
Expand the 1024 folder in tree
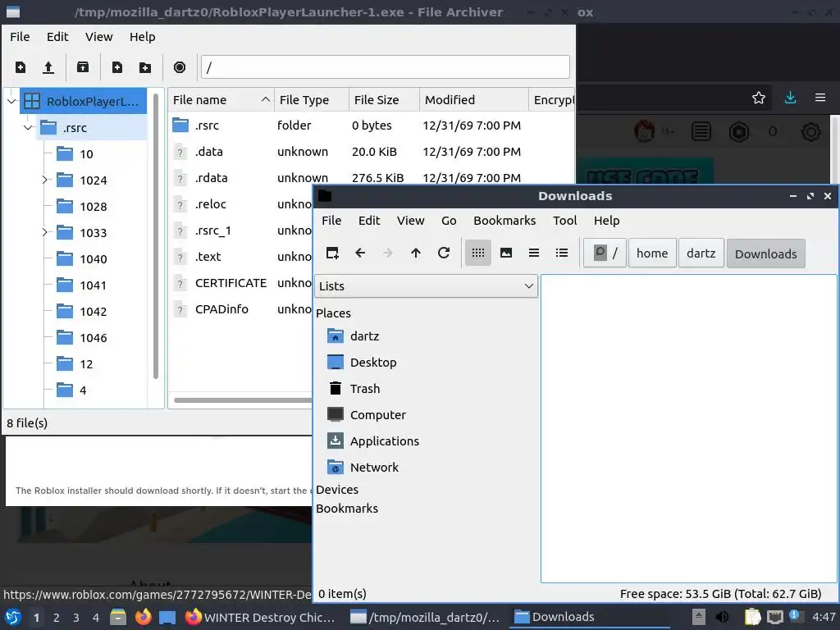45,180
